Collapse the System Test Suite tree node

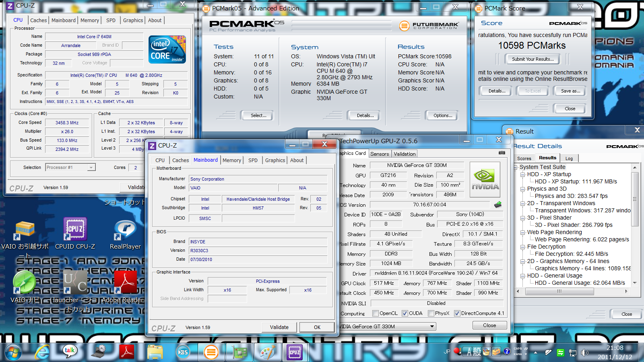point(516,167)
